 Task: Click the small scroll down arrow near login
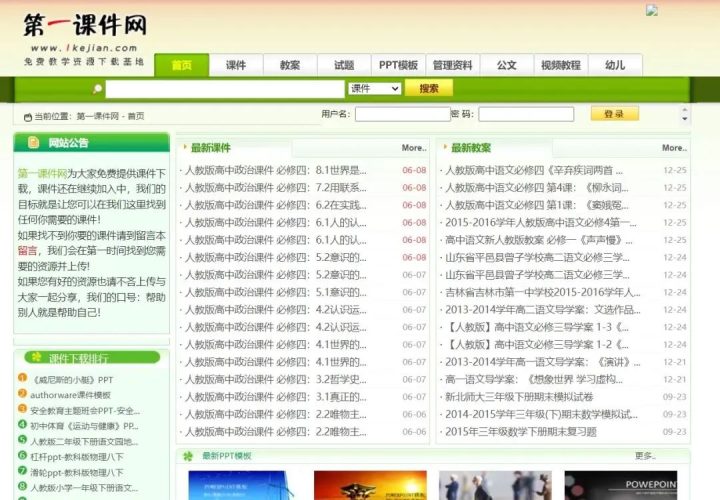684,120
